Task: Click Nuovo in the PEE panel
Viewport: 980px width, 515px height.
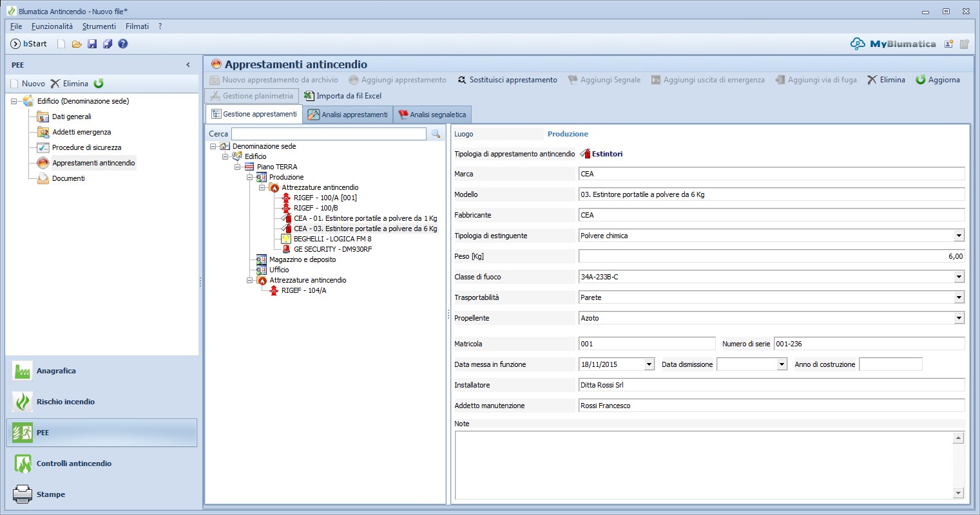Action: [28, 84]
